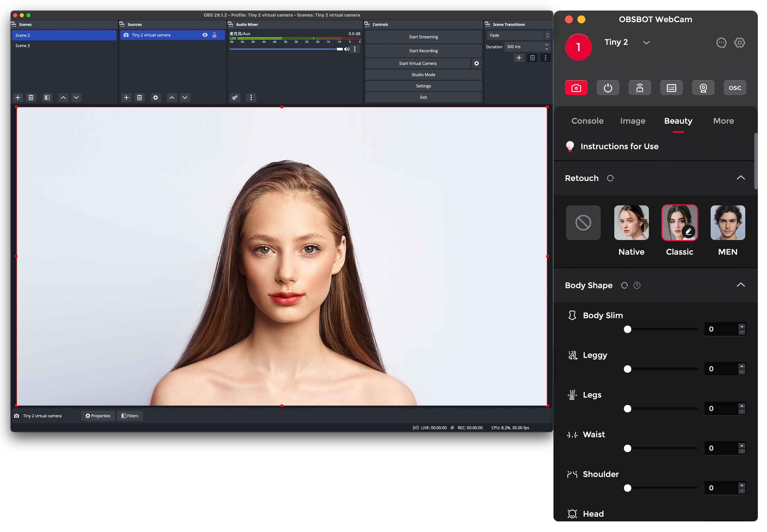Image resolution: width=767 pixels, height=532 pixels.
Task: Click the OSC button in OBSBOT panel
Action: pyautogui.click(x=735, y=87)
